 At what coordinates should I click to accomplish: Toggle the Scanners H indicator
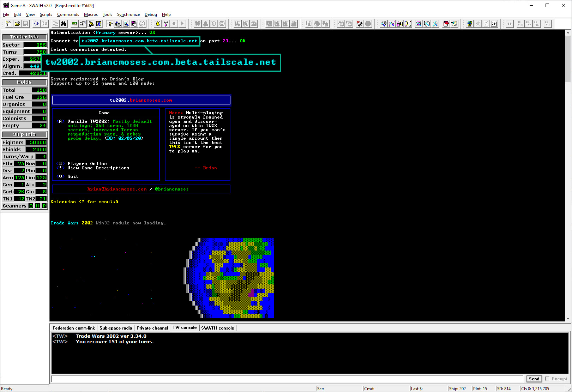(x=37, y=206)
